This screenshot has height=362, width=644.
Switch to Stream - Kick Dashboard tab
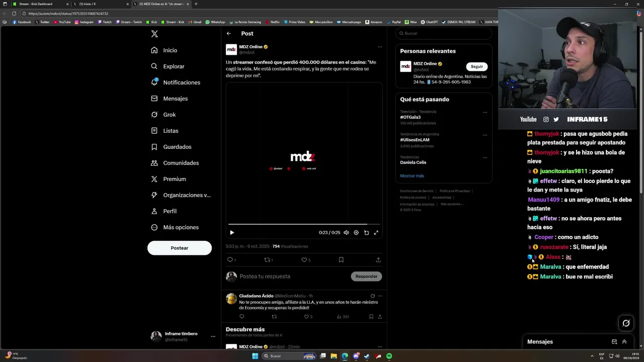[x=40, y=4]
